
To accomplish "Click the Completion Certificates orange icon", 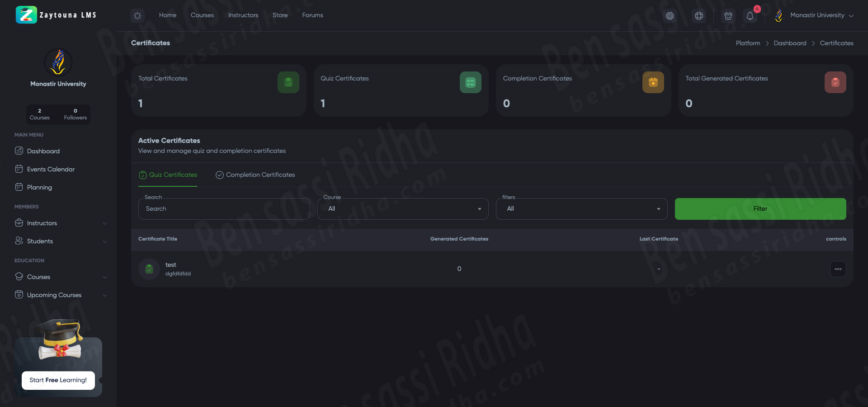I will coord(653,82).
